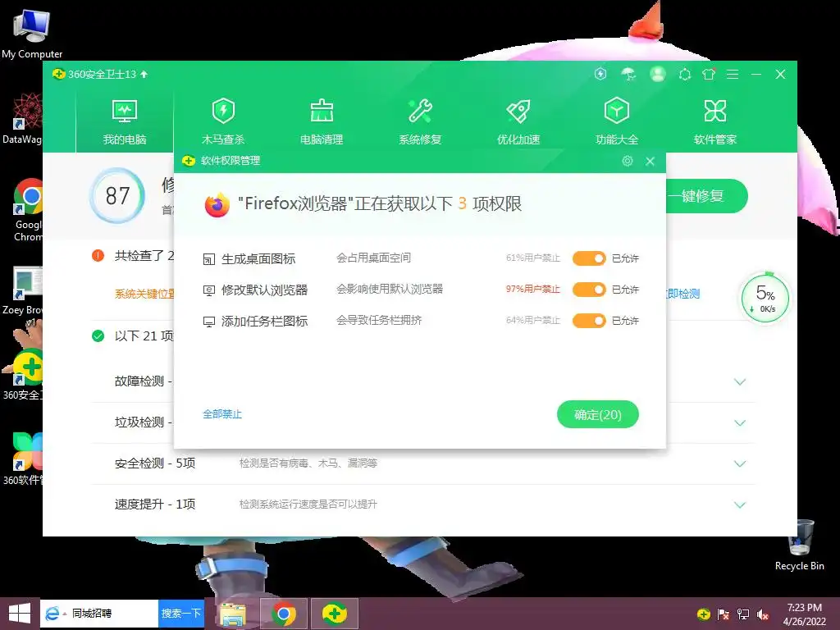Click the 一键修复 button

point(706,196)
